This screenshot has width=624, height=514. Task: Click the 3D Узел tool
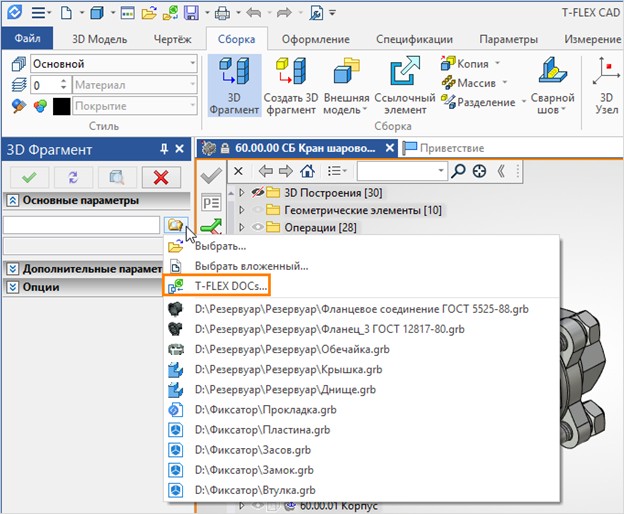[x=606, y=86]
